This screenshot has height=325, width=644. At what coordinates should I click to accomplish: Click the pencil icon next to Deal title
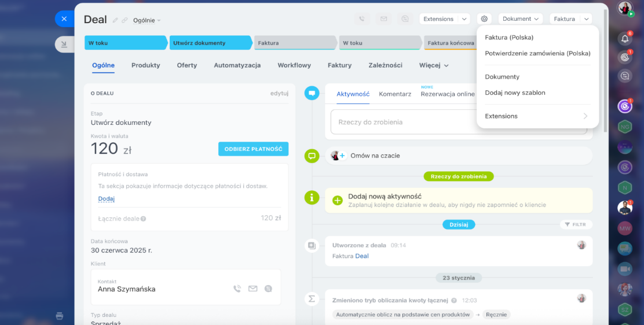(x=115, y=20)
